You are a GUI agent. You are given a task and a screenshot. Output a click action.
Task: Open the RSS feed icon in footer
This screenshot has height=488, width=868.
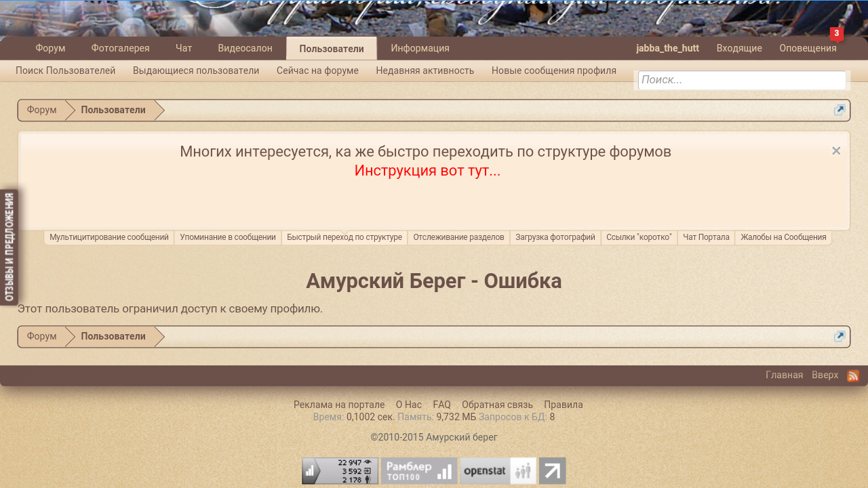[853, 375]
